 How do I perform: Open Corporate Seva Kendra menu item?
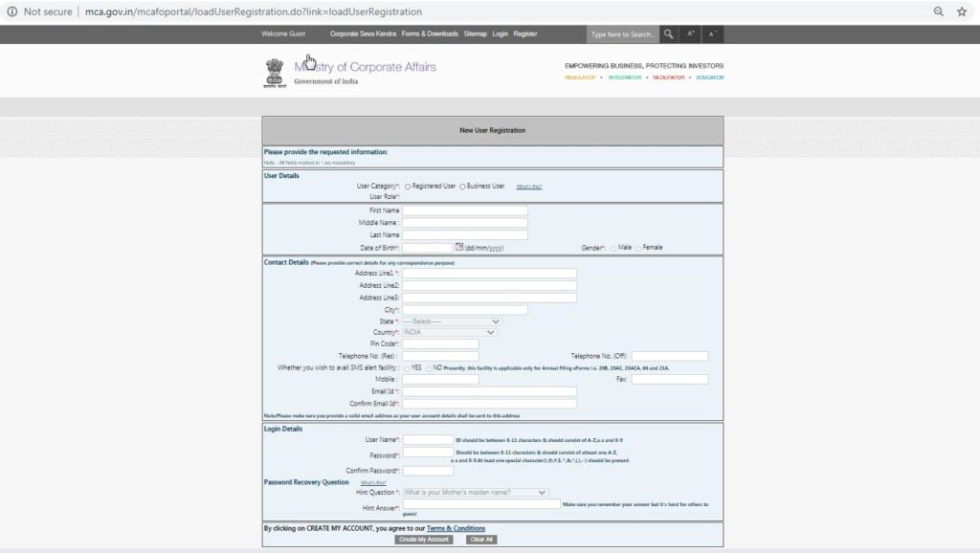(x=363, y=33)
